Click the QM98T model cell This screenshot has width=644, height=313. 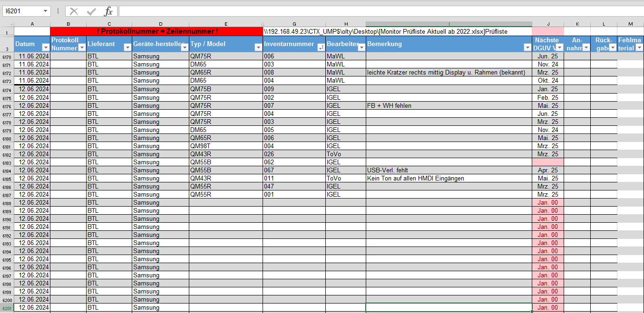(226, 146)
